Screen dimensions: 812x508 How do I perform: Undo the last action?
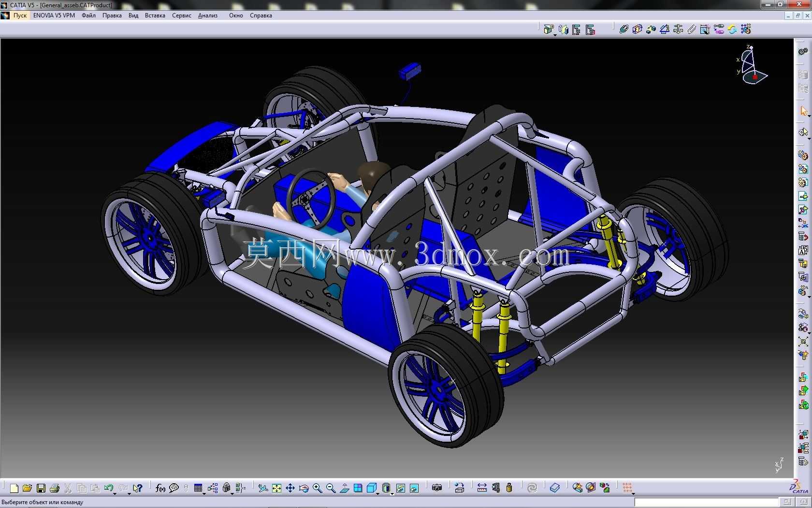click(108, 488)
